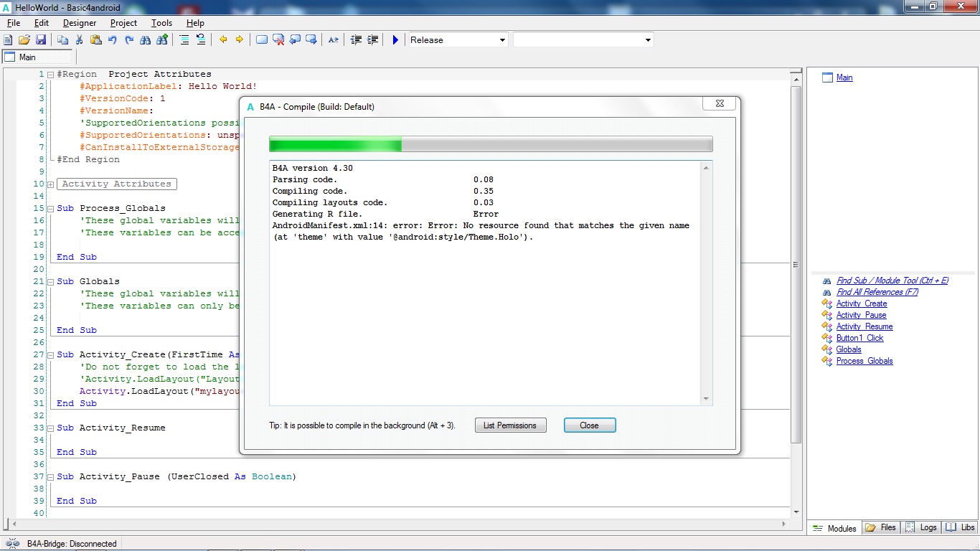This screenshot has width=980, height=551.
Task: Open the Libs tab
Action: click(x=960, y=527)
